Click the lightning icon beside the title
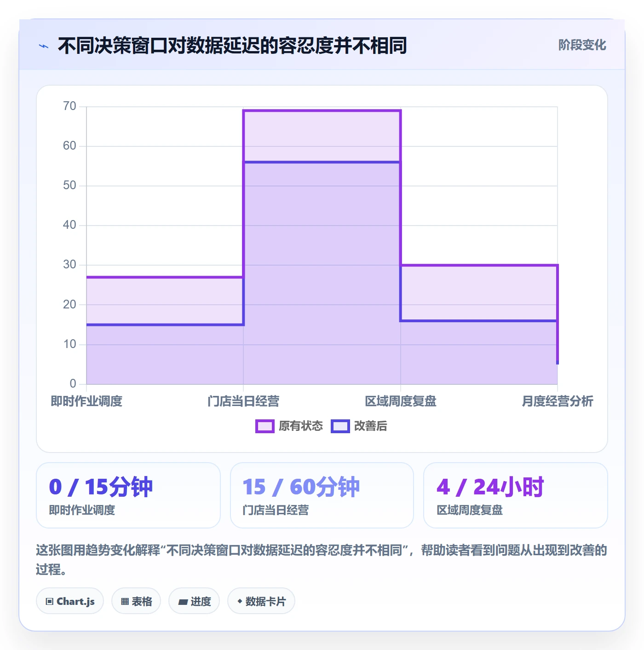 pyautogui.click(x=44, y=46)
